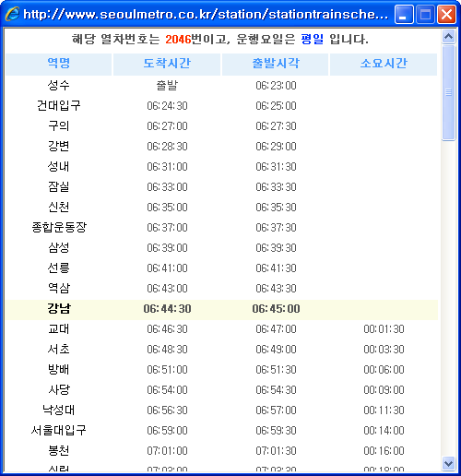Click the maximize button in title bar
461x476 pixels.
click(425, 15)
